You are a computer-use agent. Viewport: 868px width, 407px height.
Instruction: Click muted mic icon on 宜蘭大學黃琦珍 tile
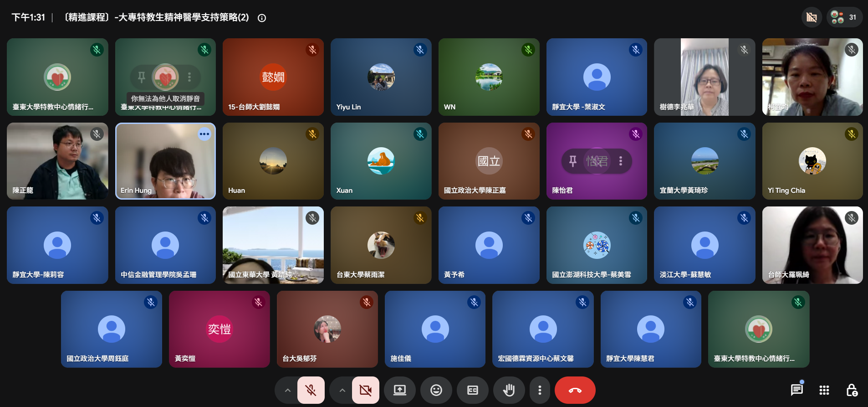(x=744, y=134)
